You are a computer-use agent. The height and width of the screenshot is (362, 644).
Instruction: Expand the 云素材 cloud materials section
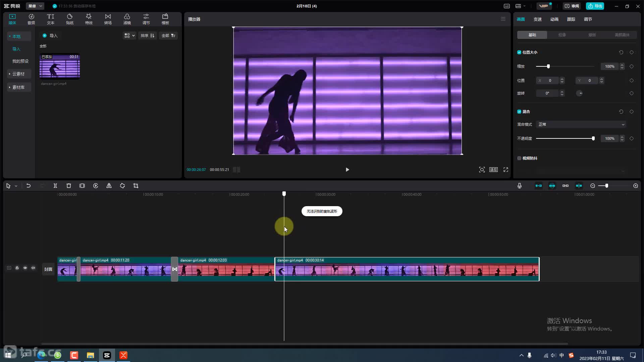[x=19, y=74]
